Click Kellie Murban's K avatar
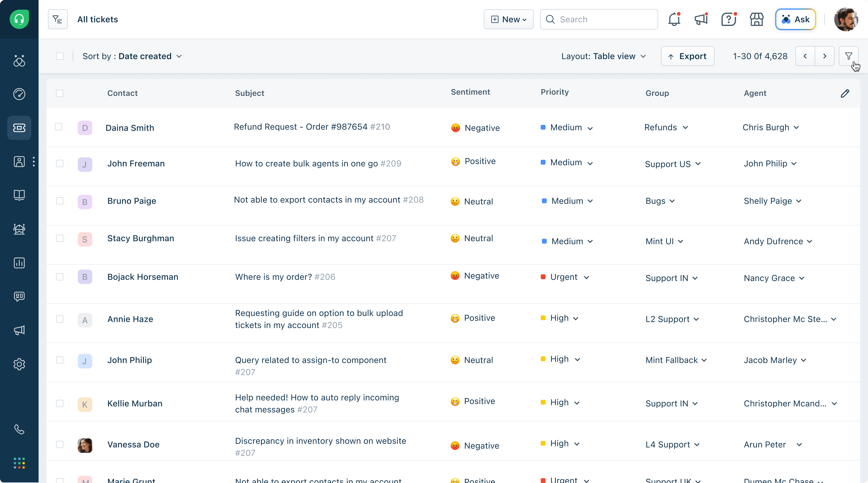Image resolution: width=868 pixels, height=483 pixels. 85,404
